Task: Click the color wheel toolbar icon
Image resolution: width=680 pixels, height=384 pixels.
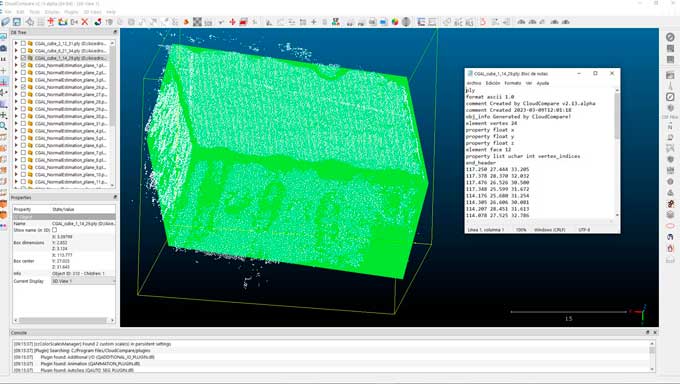Action: coord(395,22)
